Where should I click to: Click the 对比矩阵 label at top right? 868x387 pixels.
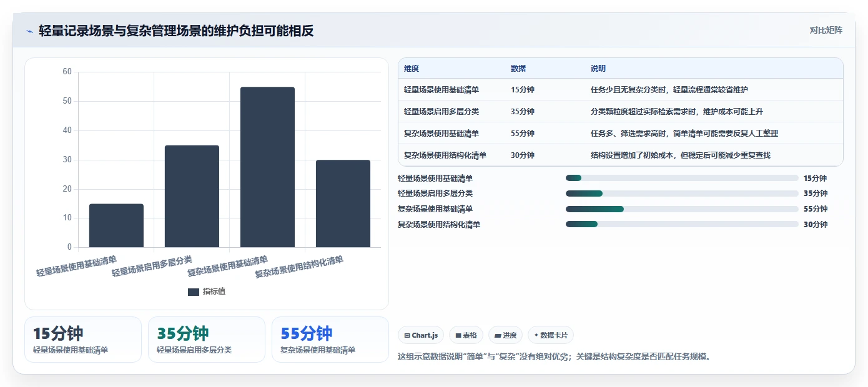pyautogui.click(x=826, y=30)
